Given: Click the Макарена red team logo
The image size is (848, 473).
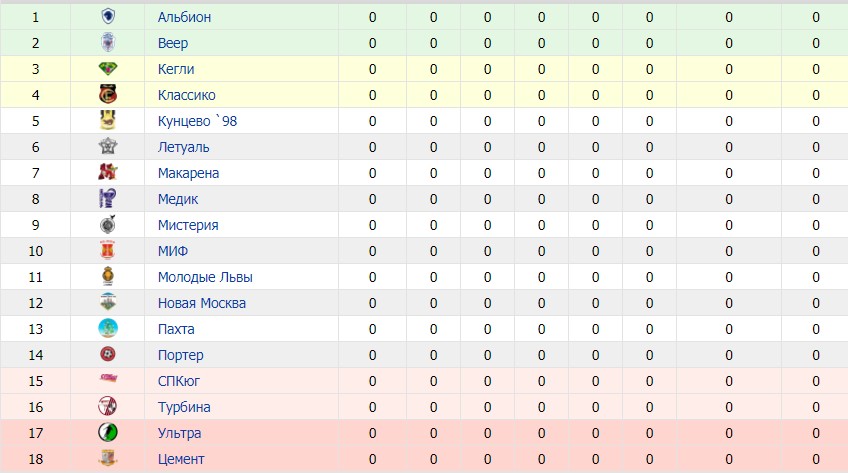Looking at the screenshot, I should pos(108,172).
